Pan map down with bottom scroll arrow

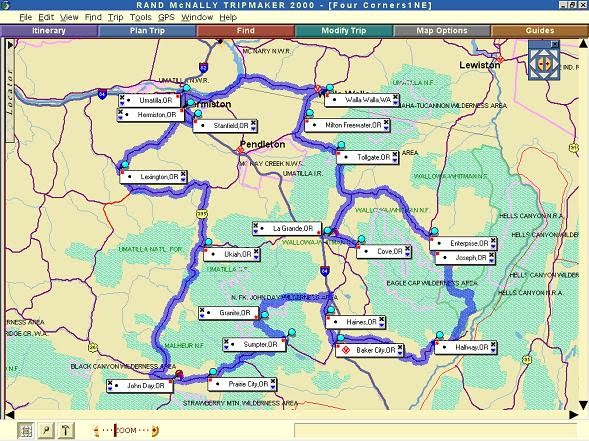tap(583, 405)
